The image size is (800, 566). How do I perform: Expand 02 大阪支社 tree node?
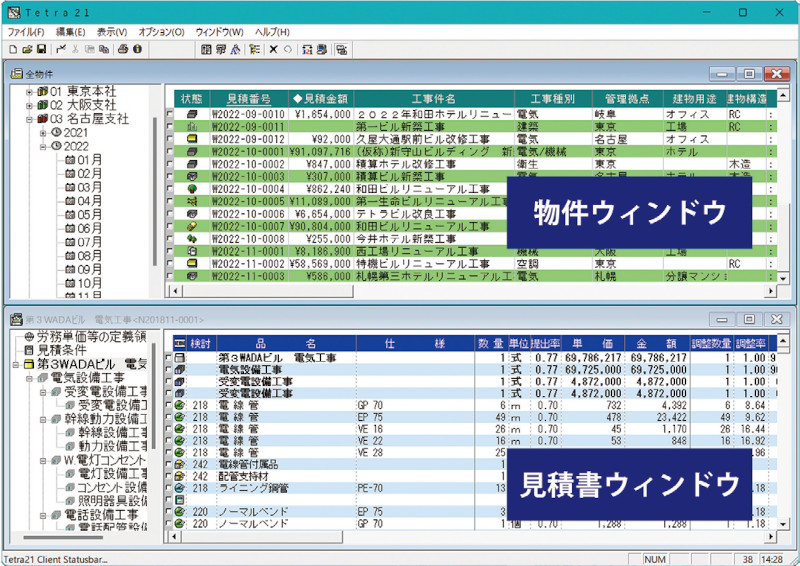(x=30, y=105)
